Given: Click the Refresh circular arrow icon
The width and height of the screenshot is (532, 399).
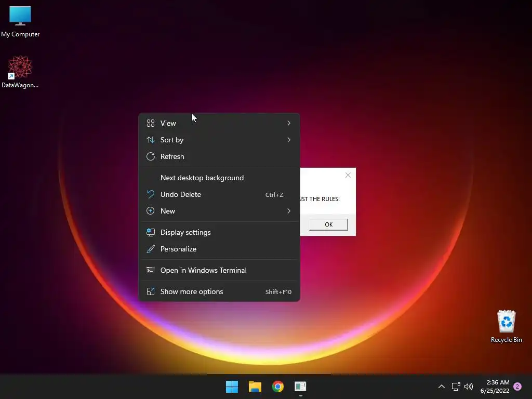Looking at the screenshot, I should 151,156.
